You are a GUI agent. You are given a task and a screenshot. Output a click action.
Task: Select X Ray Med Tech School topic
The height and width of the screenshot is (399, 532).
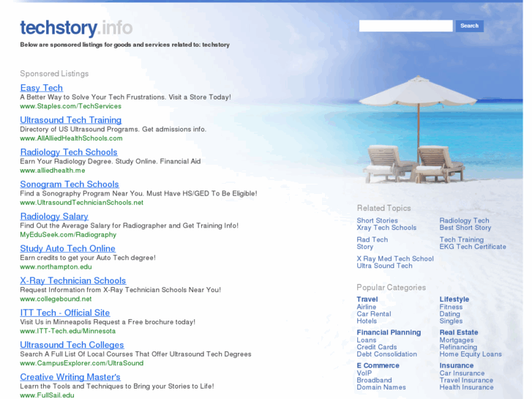point(395,258)
